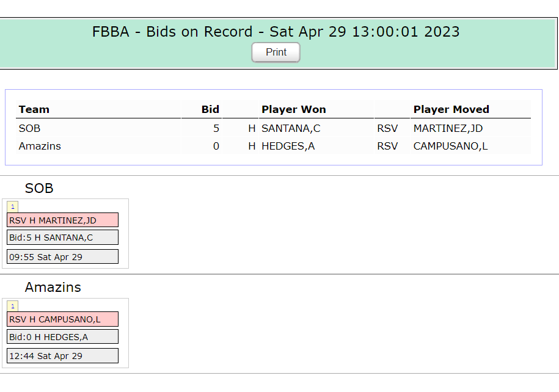Click SANTANA,C in Player Won column

tap(291, 128)
